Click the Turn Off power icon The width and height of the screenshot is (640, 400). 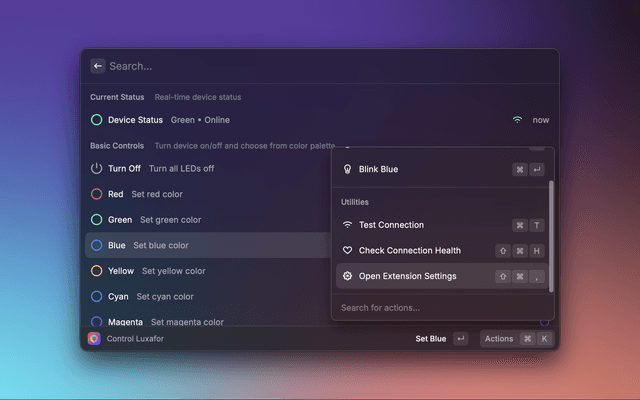[x=97, y=169]
